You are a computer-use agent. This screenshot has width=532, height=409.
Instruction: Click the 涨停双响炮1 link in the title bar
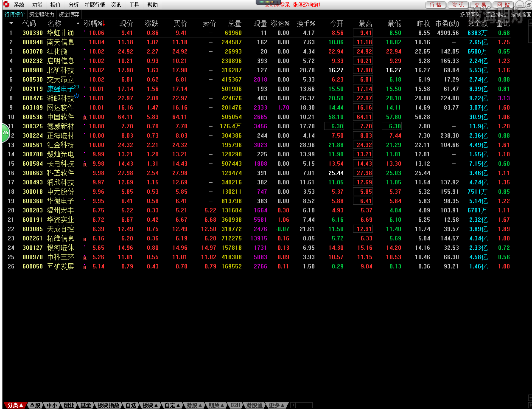tap(306, 5)
